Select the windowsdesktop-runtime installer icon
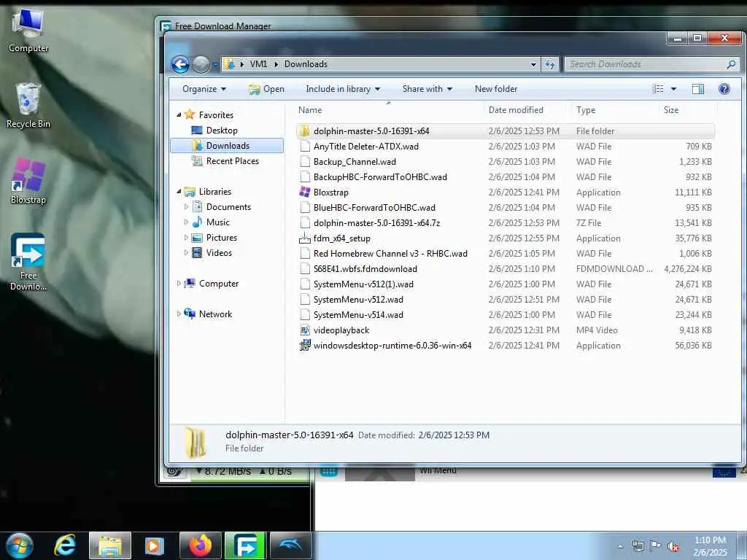 click(x=304, y=345)
